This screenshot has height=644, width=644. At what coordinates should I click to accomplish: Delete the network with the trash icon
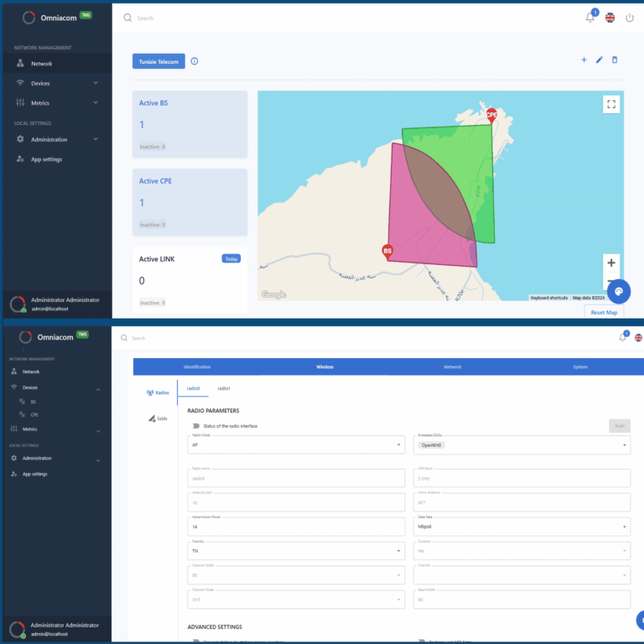[615, 60]
